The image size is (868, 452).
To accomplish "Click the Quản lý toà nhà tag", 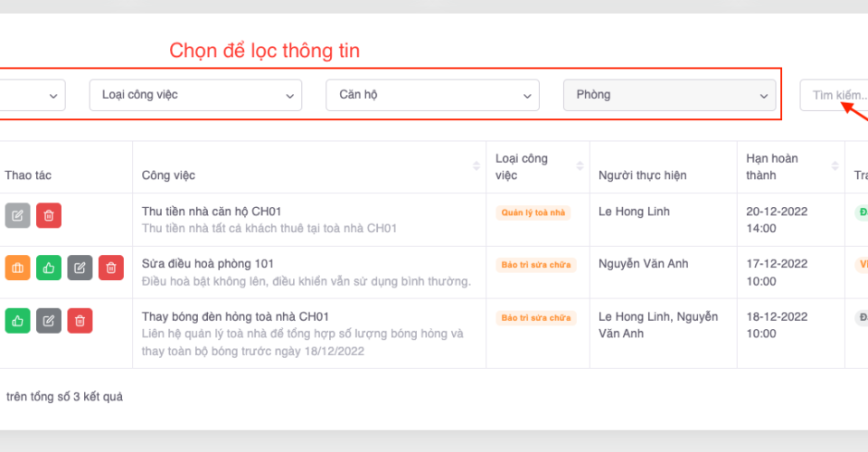I will click(533, 212).
